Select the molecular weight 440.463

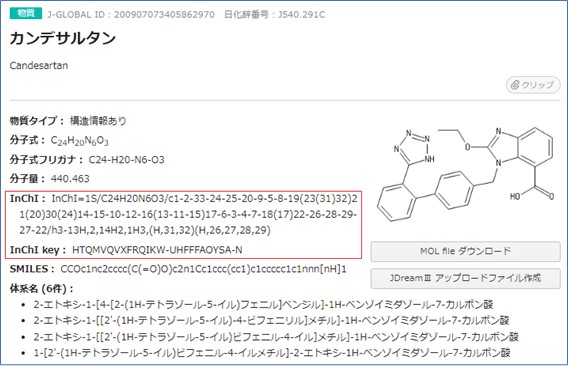click(70, 179)
